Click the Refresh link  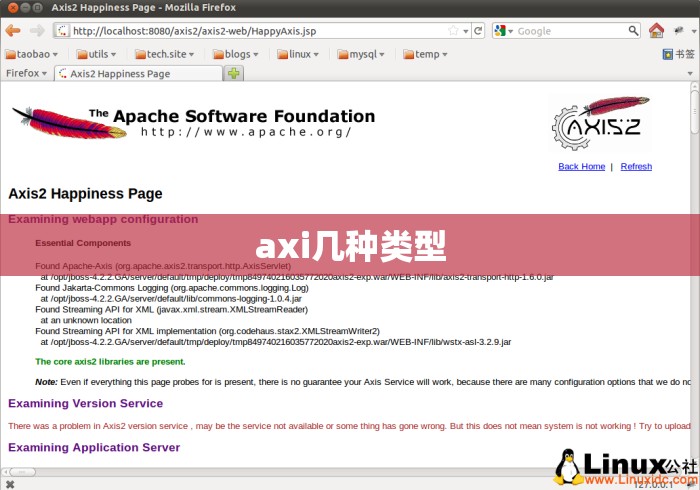click(x=636, y=166)
